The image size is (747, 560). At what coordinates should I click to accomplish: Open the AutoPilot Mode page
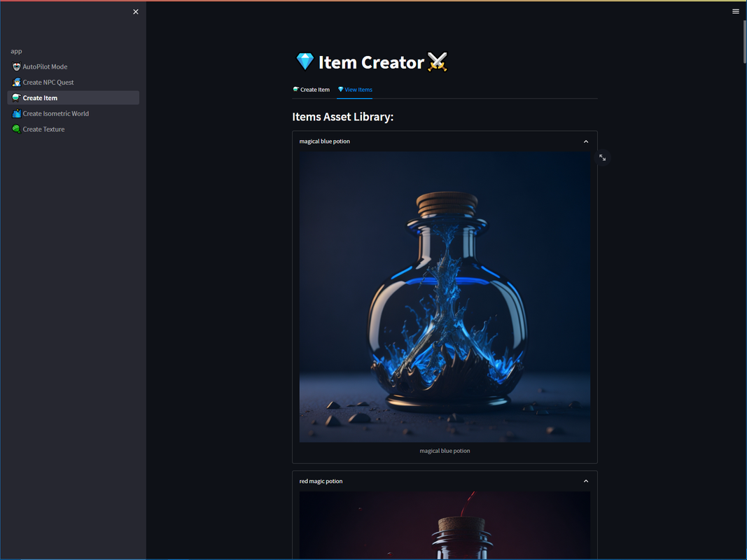click(74, 66)
